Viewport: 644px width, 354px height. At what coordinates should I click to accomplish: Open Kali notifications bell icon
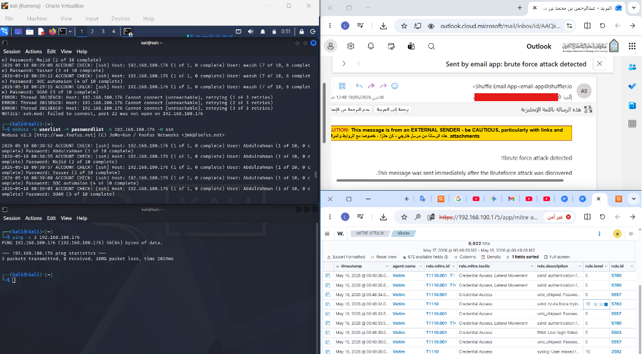pyautogui.click(x=262, y=32)
